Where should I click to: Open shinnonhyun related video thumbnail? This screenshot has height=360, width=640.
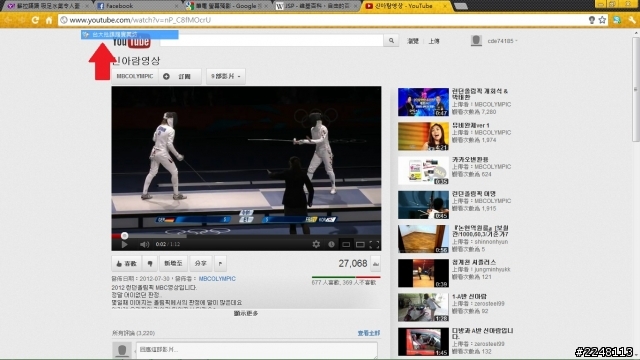423,239
